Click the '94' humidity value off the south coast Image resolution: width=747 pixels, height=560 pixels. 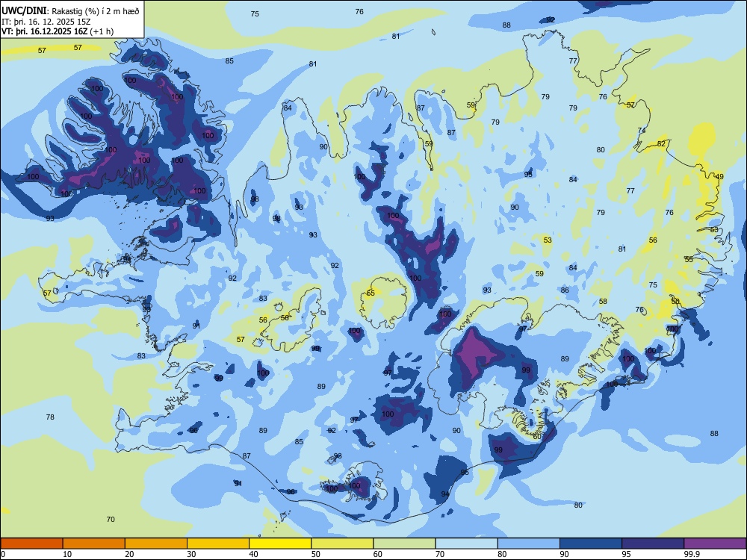pyautogui.click(x=445, y=494)
